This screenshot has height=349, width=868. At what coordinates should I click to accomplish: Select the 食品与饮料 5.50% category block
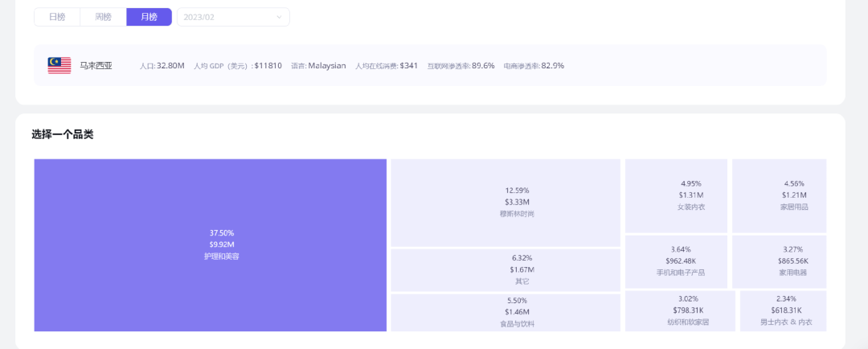point(506,313)
